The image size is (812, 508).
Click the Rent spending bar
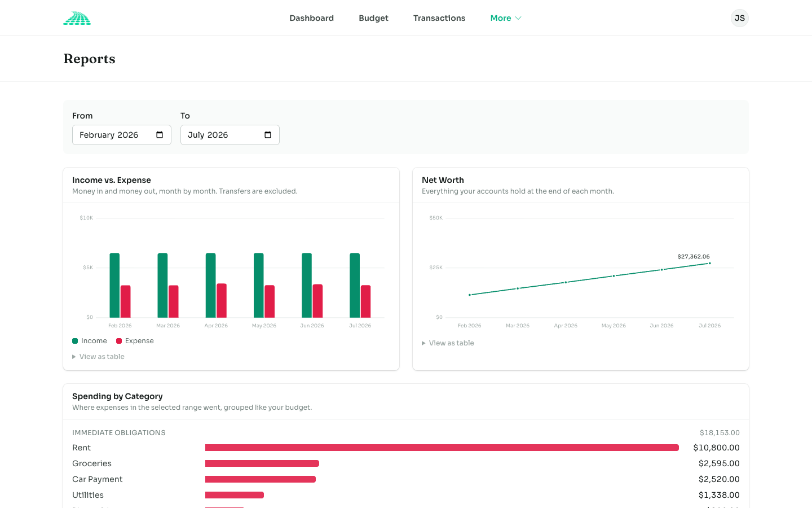(x=442, y=448)
